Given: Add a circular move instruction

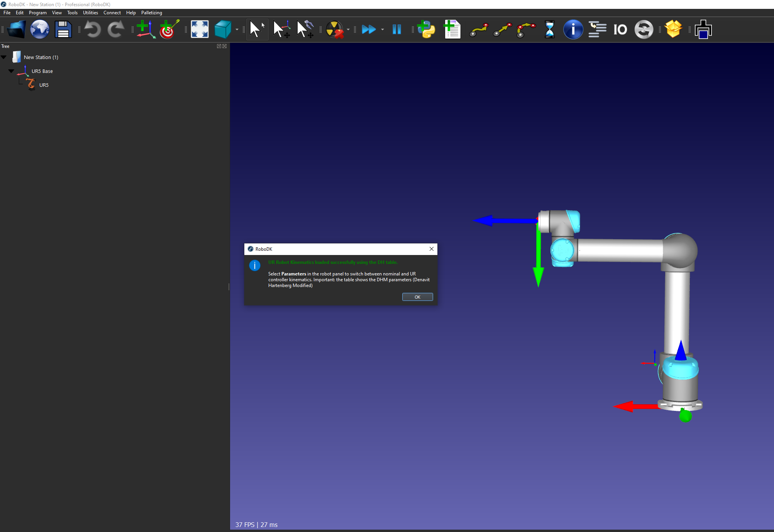Looking at the screenshot, I should click(526, 29).
